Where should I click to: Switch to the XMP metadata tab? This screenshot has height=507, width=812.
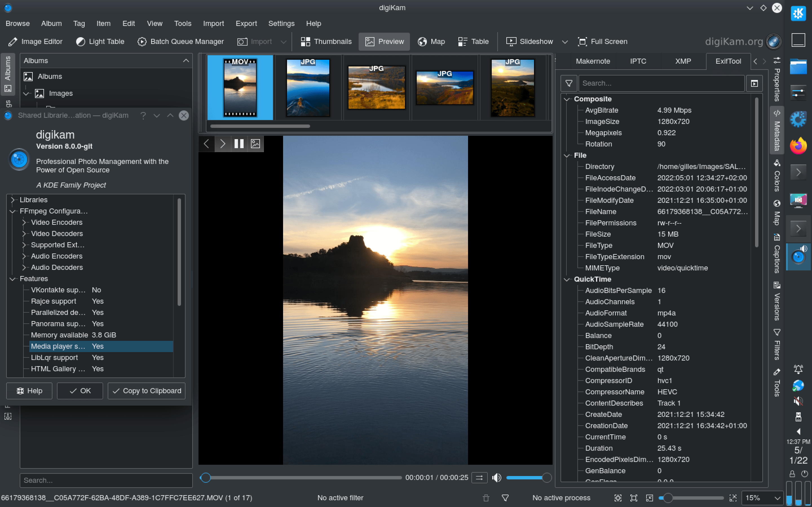tap(683, 61)
